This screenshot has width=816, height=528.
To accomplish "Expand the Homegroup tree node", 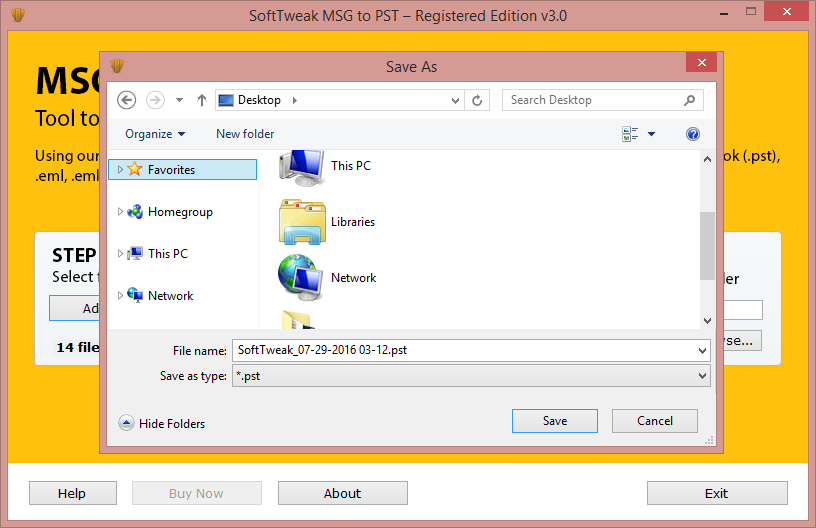I will [120, 212].
